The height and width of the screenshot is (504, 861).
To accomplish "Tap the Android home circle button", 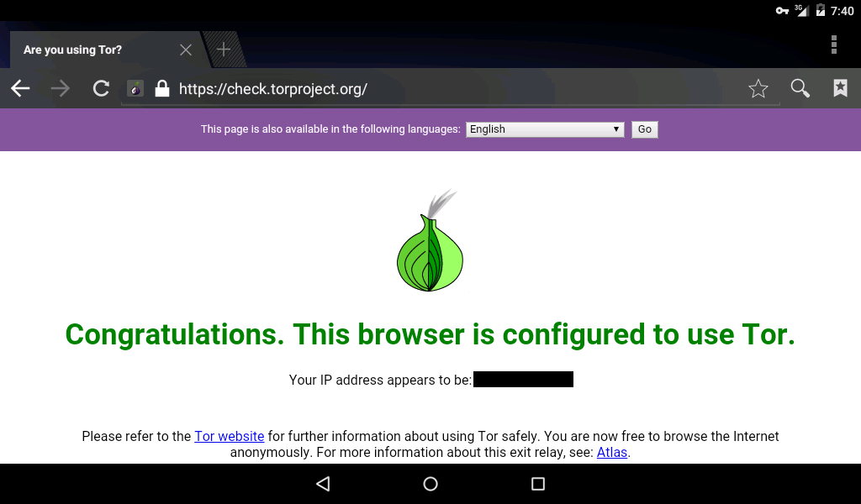I will pos(430,484).
